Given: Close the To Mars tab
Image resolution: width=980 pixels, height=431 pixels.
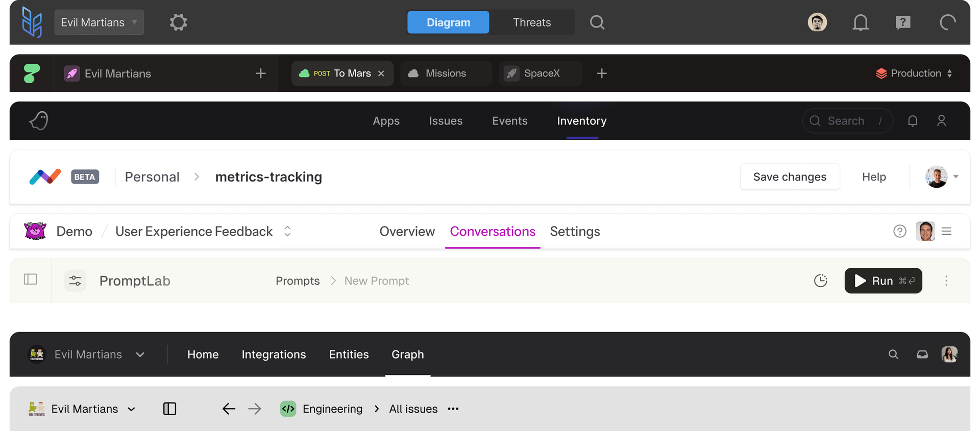Looking at the screenshot, I should coord(381,73).
